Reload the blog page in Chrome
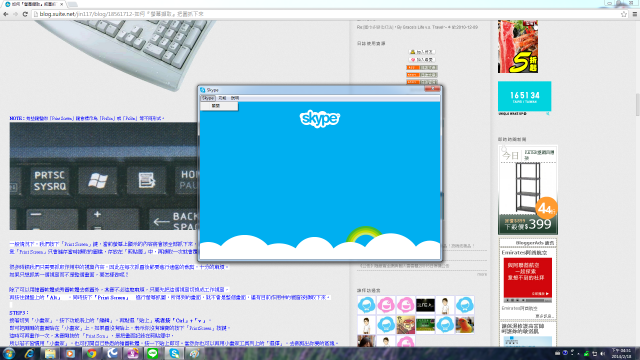This screenshot has width=640, height=360. [25, 14]
